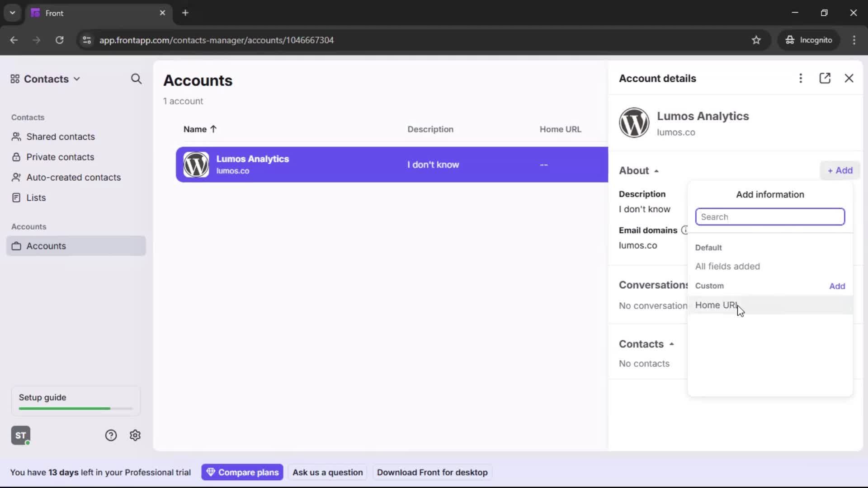
Task: Open the help question mark
Action: (111, 435)
